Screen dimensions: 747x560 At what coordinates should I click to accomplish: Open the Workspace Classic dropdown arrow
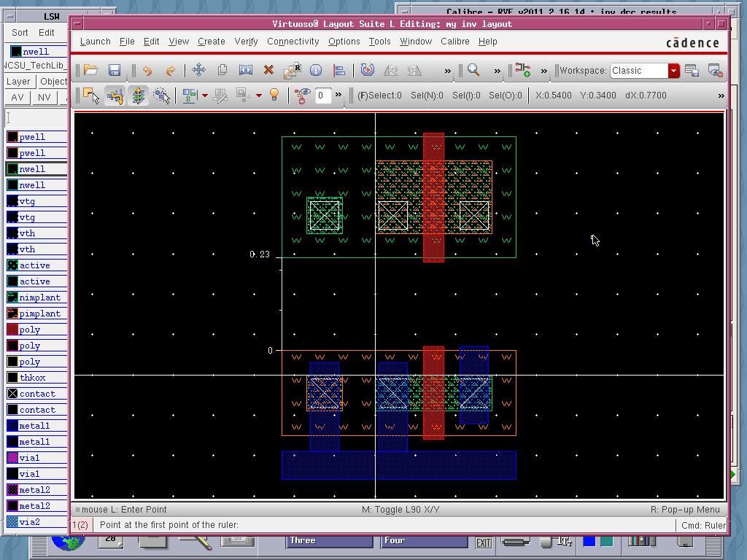673,71
